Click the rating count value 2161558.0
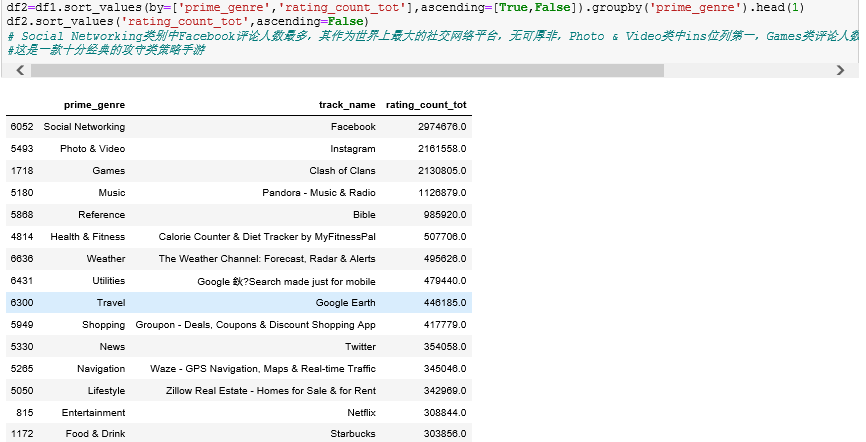Image resolution: width=866 pixels, height=442 pixels. [x=442, y=149]
